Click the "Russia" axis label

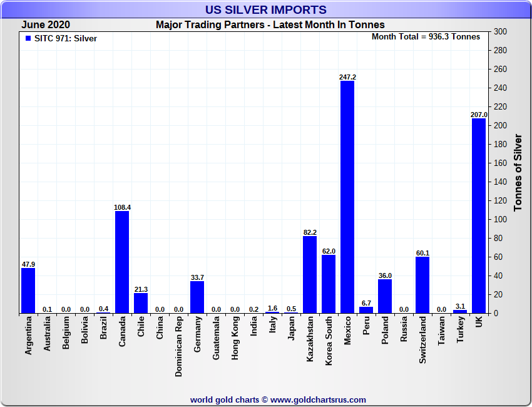[404, 329]
